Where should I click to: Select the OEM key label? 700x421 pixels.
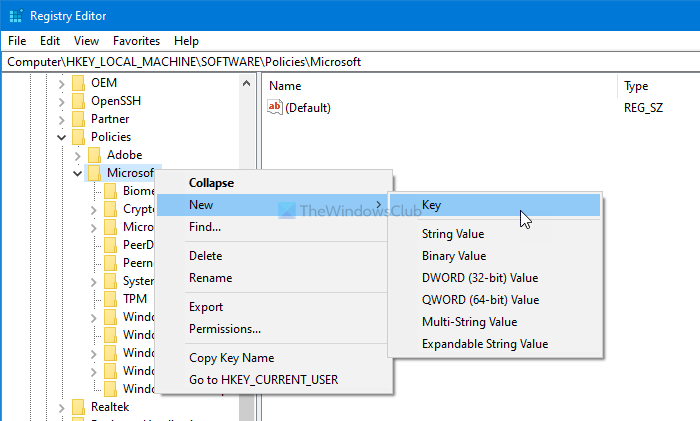coord(104,83)
